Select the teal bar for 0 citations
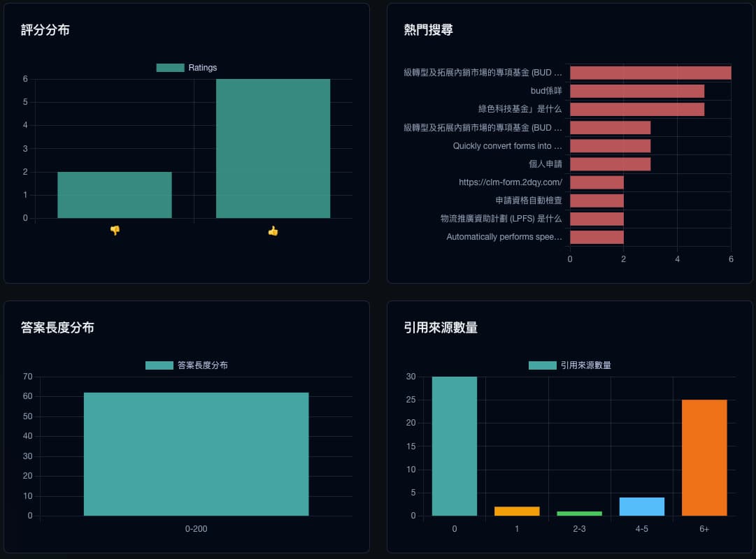 pyautogui.click(x=454, y=447)
